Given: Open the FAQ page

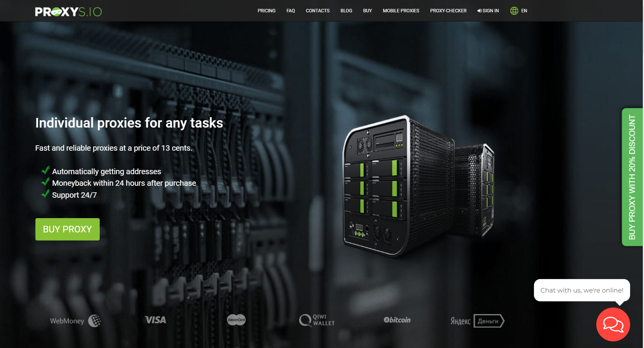Looking at the screenshot, I should click(x=291, y=11).
